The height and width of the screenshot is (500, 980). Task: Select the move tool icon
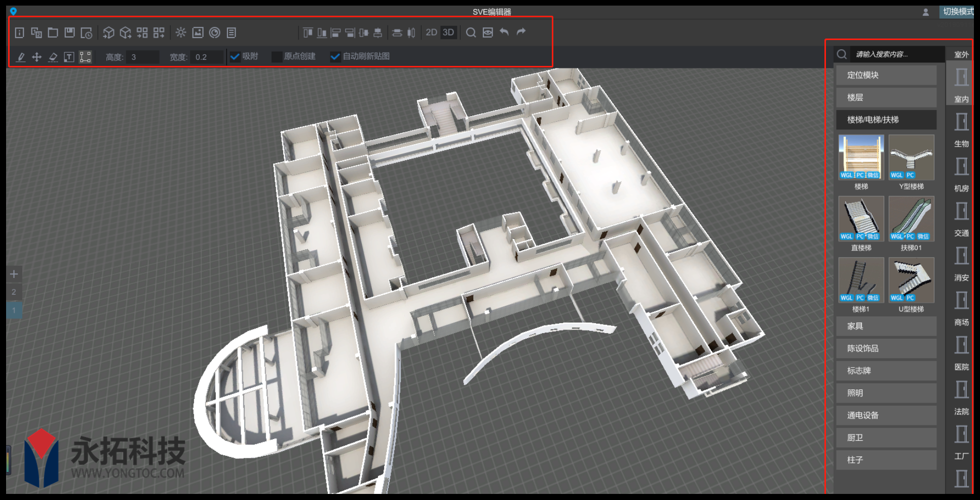[x=36, y=57]
